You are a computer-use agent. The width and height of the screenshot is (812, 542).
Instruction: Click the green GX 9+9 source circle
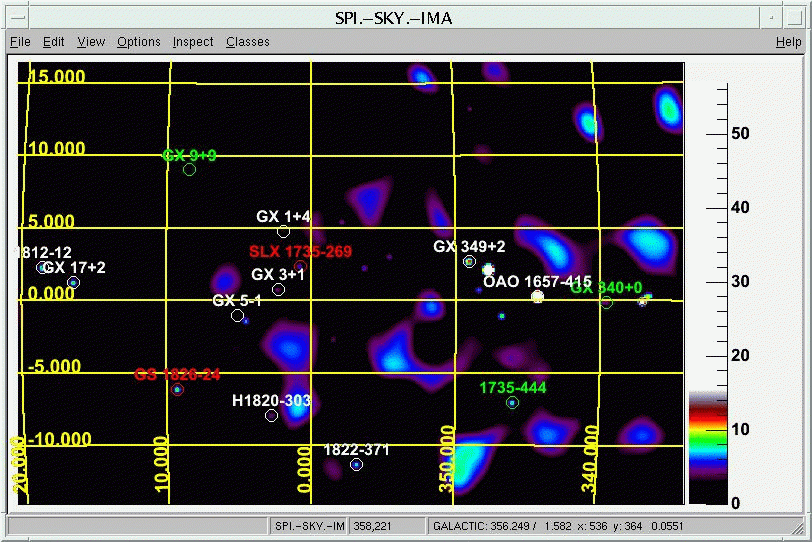(189, 170)
